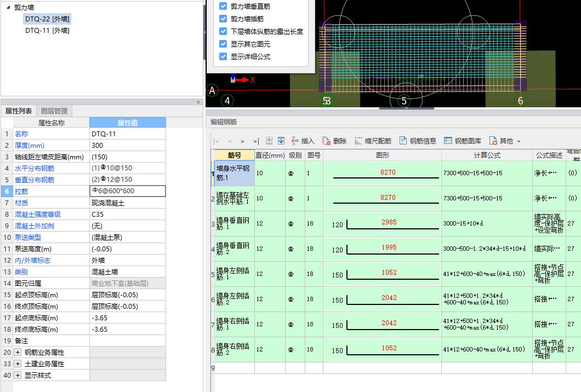Click 内/外墙标志 property link
581x392 pixels.
coord(32,260)
